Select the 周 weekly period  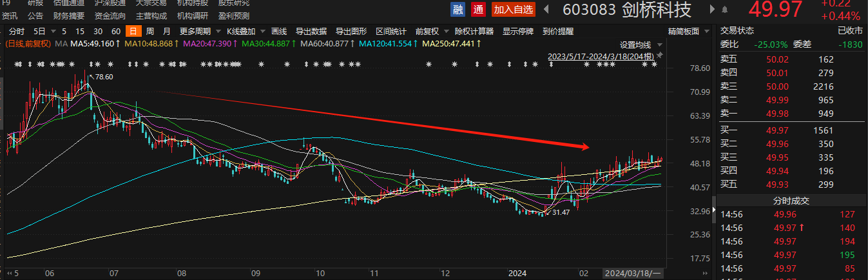[149, 32]
